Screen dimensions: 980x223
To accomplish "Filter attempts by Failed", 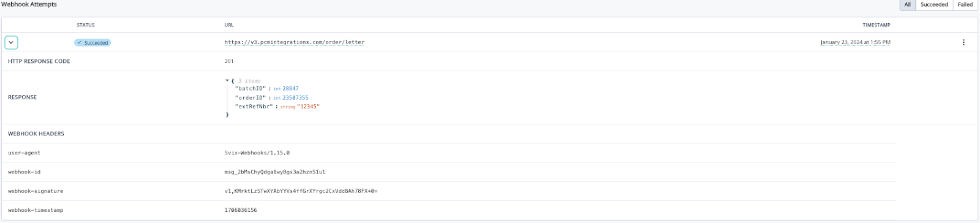I will tap(965, 5).
